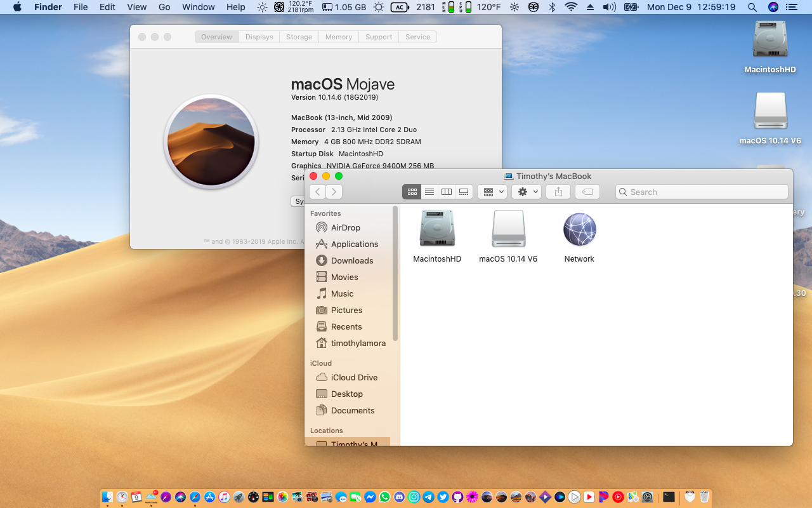Open Trash in the Dock
Screen dimensions: 812x508
(704, 497)
